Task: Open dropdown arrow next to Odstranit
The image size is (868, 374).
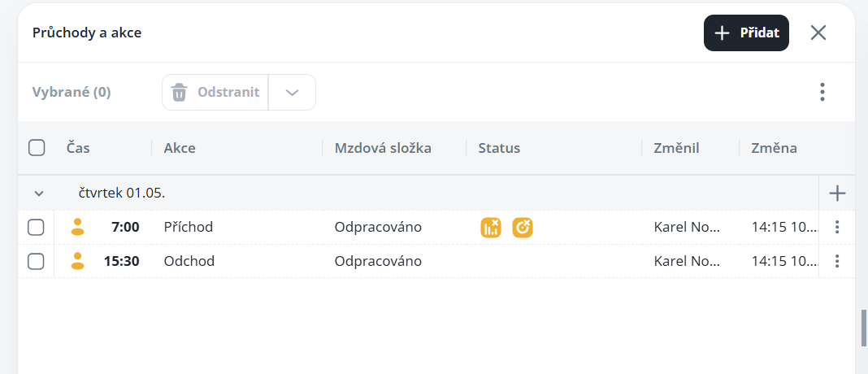Action: click(292, 92)
